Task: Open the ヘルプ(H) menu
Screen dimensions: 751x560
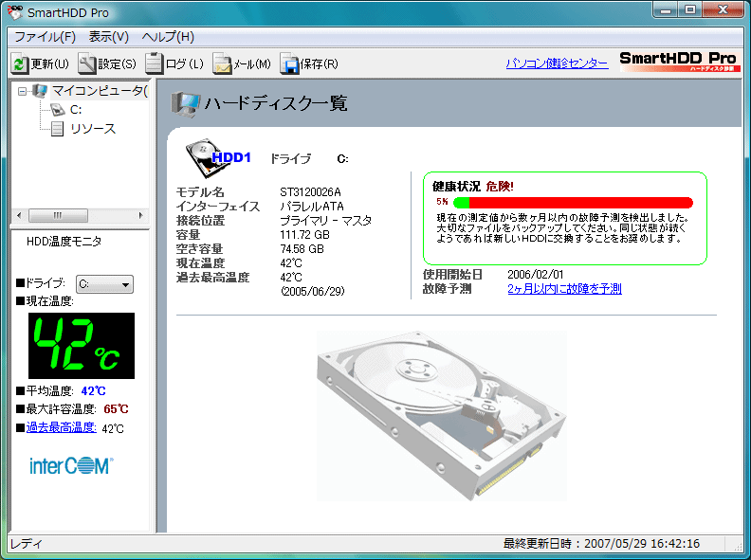Action: pos(168,37)
